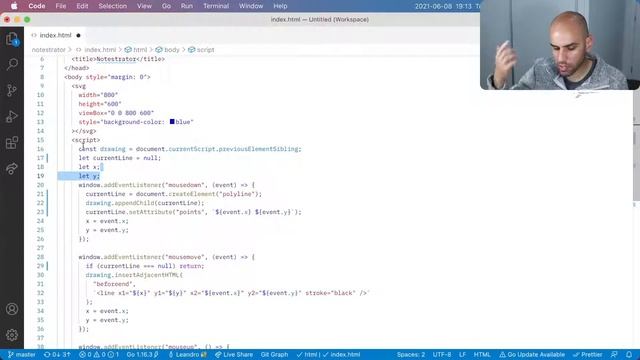Open the Source Control view
The image size is (640, 360).
(12, 90)
